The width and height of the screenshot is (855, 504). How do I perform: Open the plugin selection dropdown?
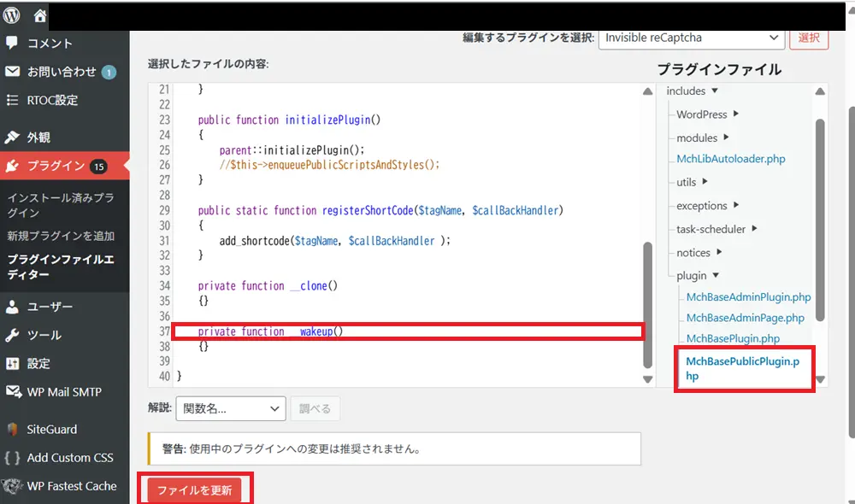coord(691,38)
